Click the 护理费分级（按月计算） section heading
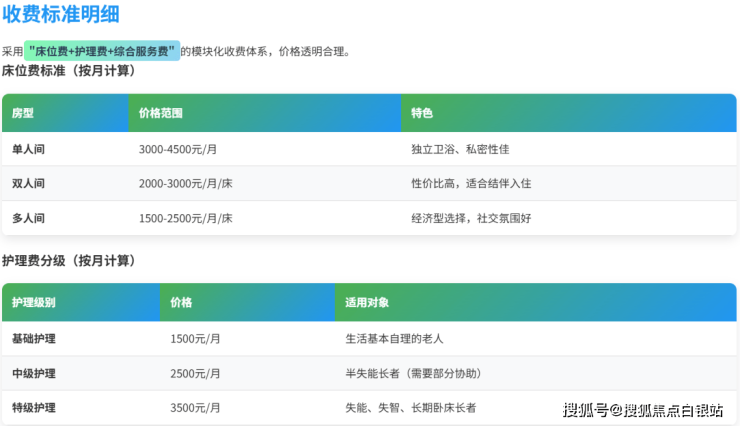 pos(68,260)
